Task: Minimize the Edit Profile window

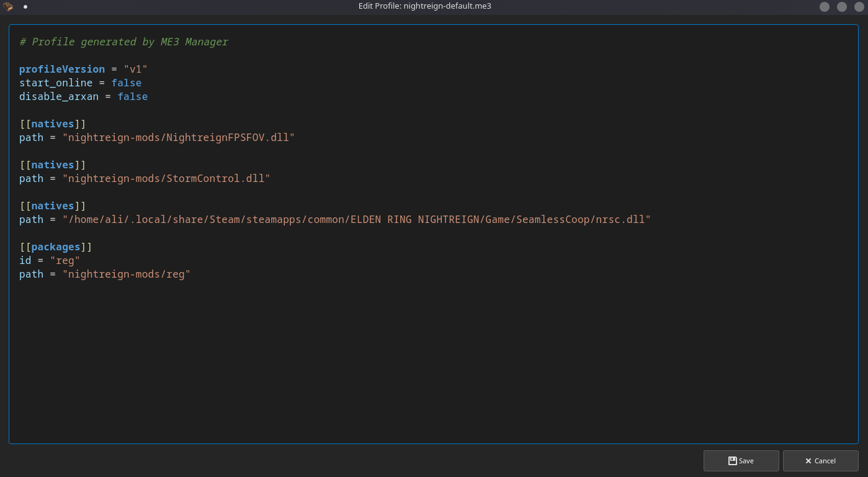Action: point(825,7)
